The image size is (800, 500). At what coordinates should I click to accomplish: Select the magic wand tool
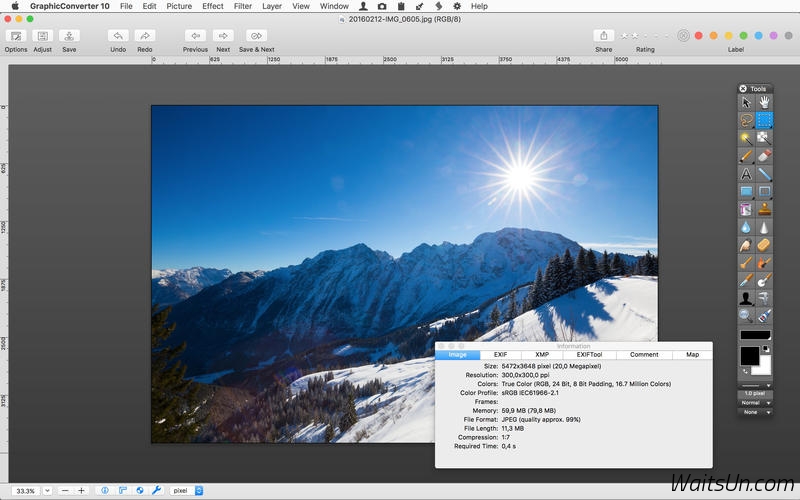746,138
